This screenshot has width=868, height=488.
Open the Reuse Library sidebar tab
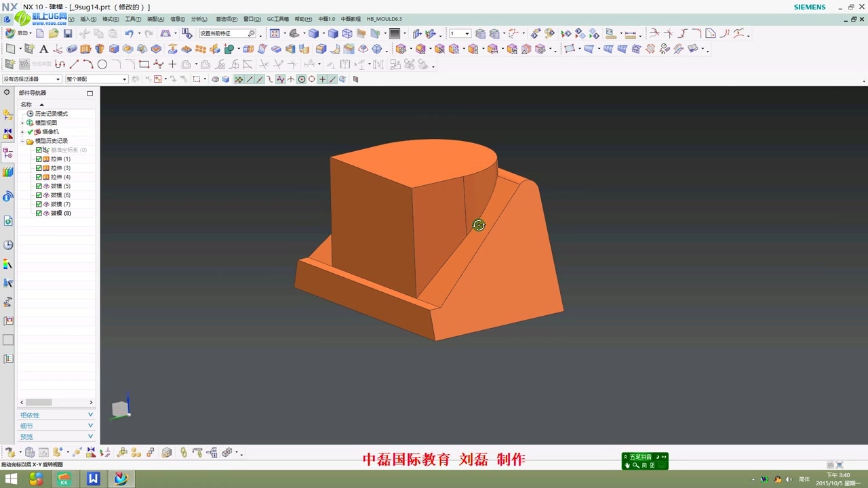(x=8, y=172)
